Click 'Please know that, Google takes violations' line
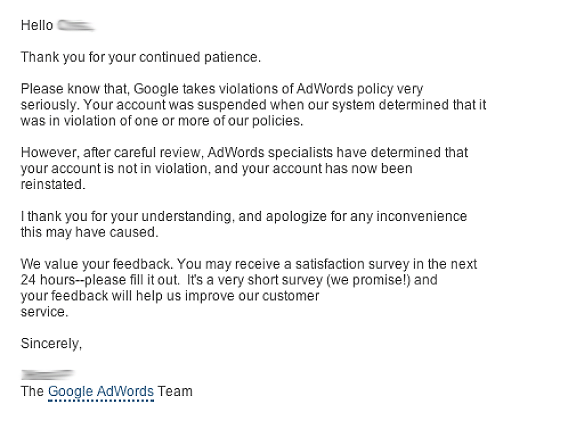This screenshot has width=588, height=423. click(222, 89)
